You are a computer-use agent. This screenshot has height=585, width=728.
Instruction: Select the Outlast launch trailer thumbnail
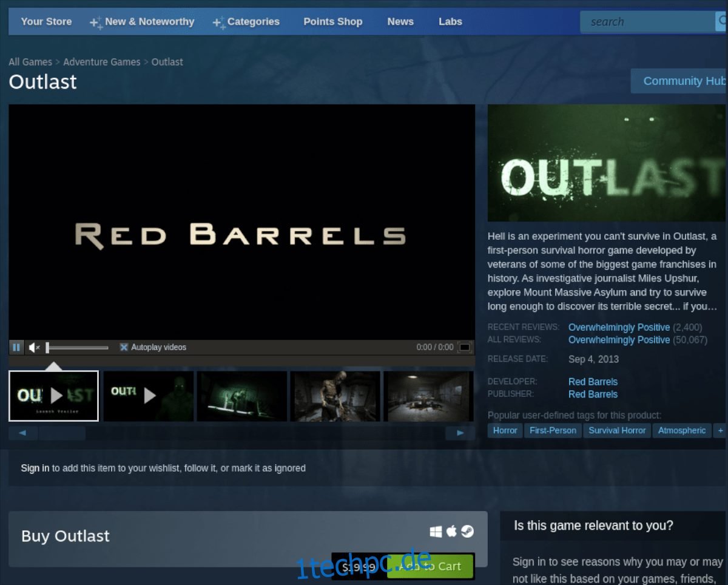click(x=53, y=396)
